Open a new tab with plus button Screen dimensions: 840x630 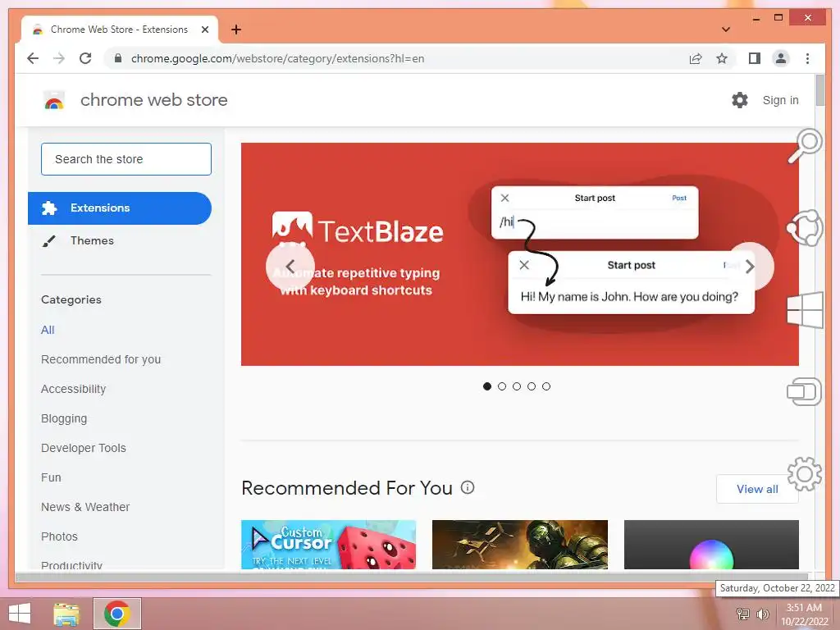pyautogui.click(x=236, y=30)
